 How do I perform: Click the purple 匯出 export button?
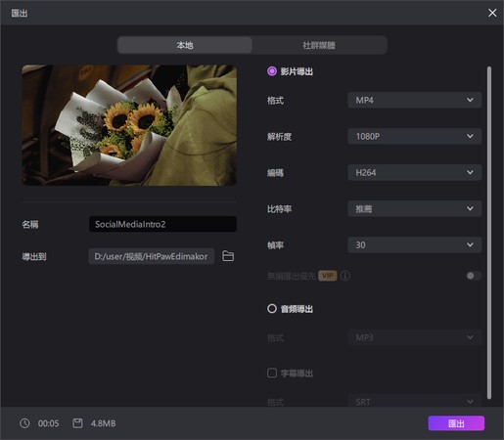[x=456, y=423]
